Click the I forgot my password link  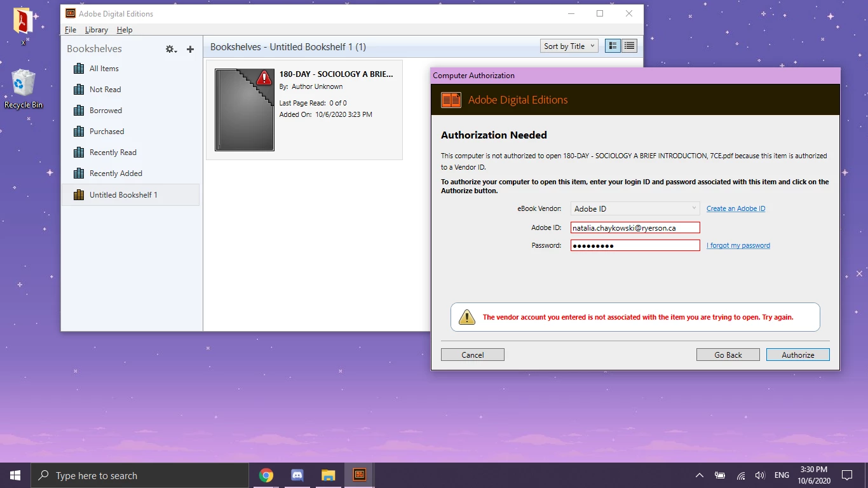pyautogui.click(x=738, y=245)
